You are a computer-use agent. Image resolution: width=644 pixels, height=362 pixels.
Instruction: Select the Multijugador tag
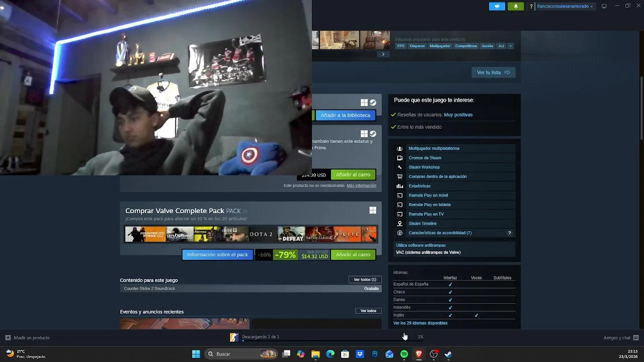(440, 46)
